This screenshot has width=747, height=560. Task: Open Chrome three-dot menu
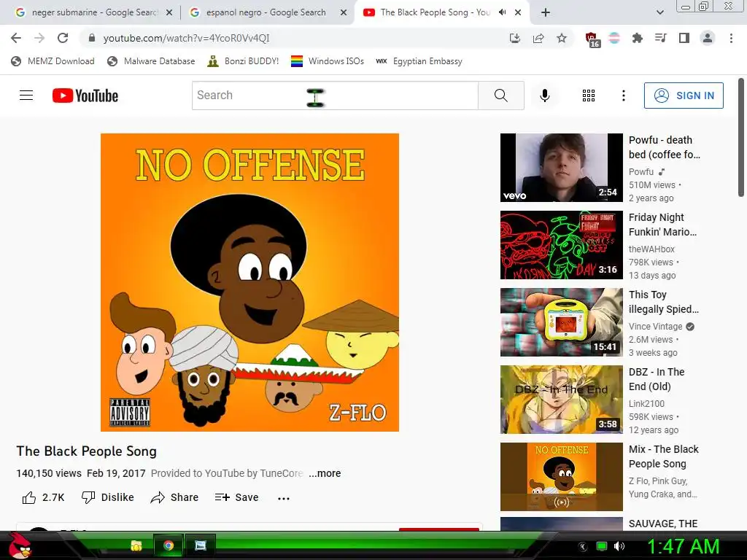731,38
